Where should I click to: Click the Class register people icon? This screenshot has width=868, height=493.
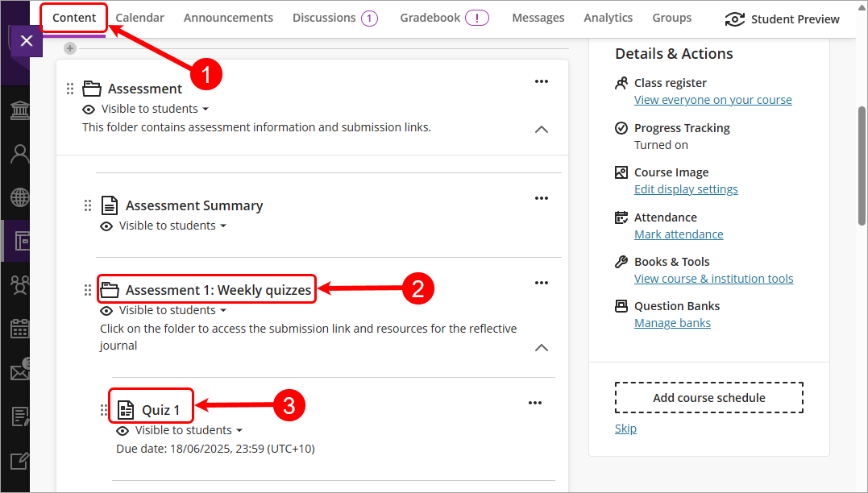tap(621, 83)
